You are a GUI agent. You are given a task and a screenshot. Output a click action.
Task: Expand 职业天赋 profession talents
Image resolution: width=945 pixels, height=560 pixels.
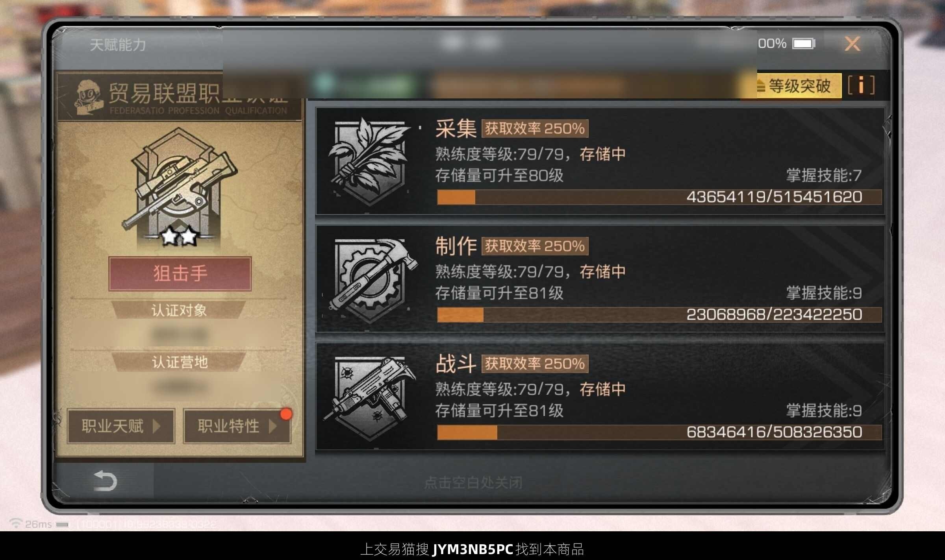pos(121,426)
